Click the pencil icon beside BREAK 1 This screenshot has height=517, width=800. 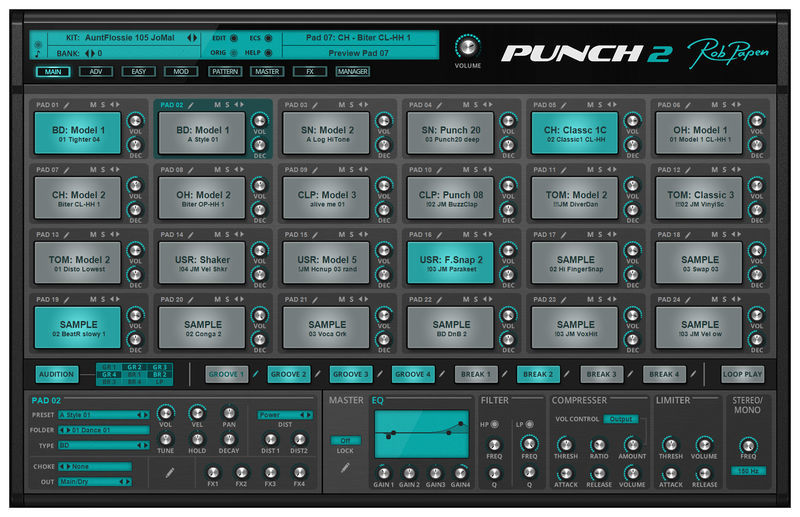point(504,374)
